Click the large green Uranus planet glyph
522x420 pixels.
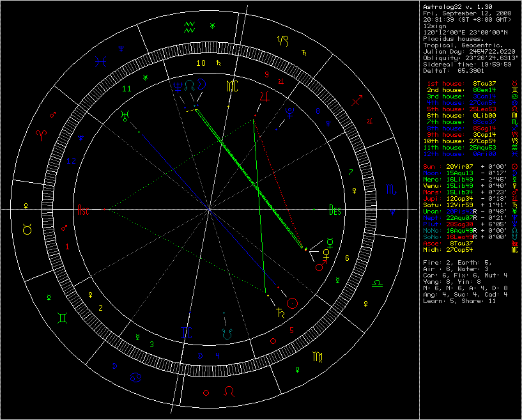[123, 116]
